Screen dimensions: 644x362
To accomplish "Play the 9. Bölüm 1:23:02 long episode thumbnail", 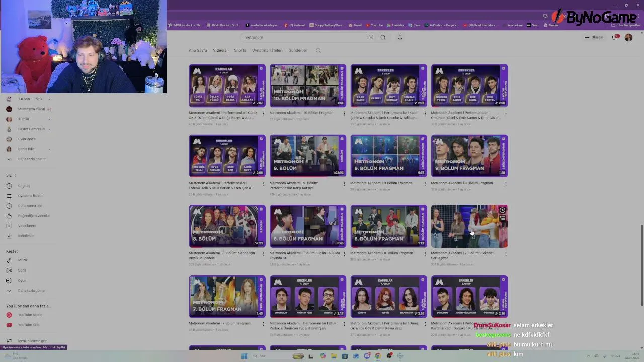I will 308,156.
